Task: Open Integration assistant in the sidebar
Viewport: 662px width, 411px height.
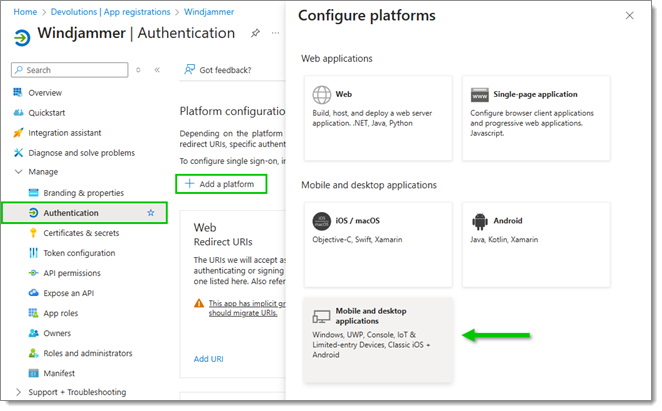Action: click(x=65, y=133)
